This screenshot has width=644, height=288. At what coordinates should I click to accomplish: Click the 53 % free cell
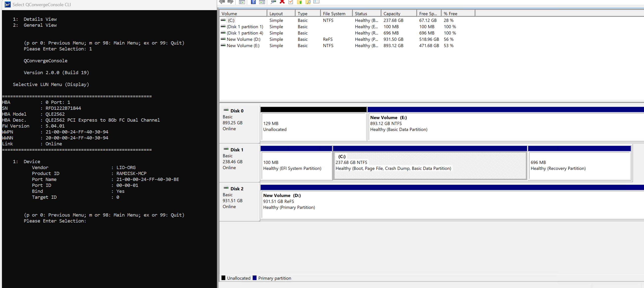[448, 45]
